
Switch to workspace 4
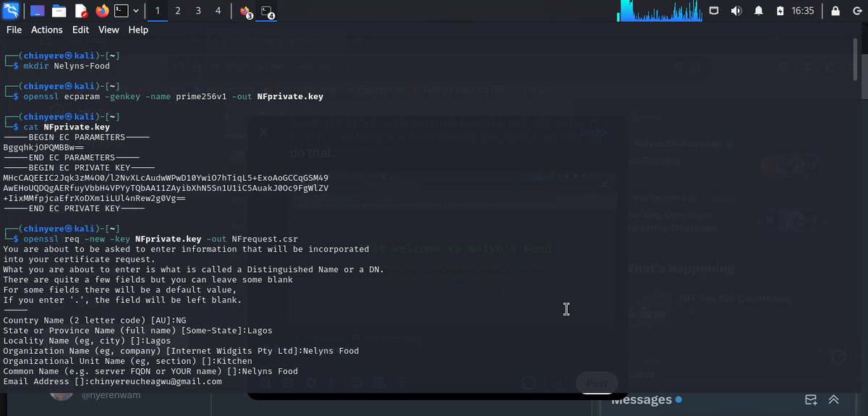click(x=218, y=11)
